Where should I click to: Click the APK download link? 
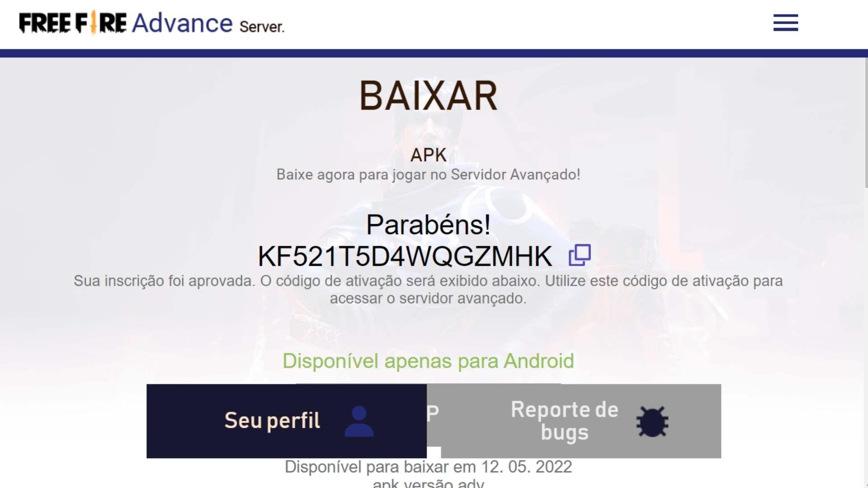tap(427, 155)
